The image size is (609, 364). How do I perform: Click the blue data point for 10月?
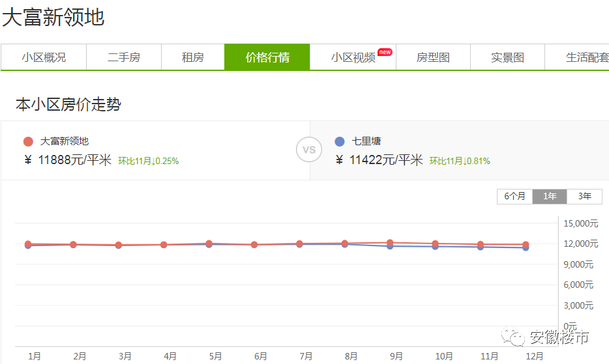tap(435, 247)
